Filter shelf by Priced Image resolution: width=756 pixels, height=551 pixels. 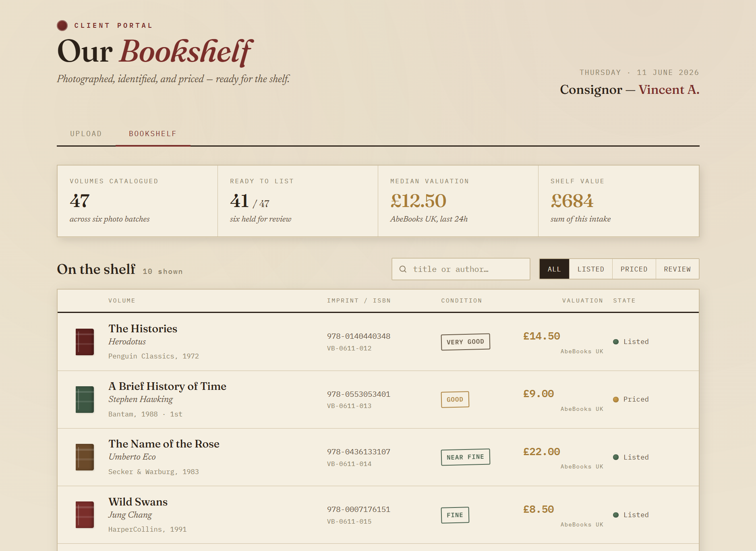click(634, 269)
